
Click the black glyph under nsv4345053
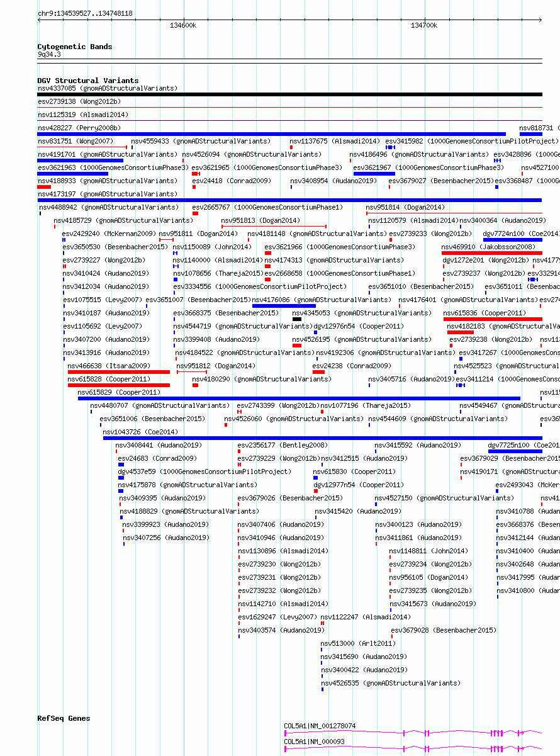tap(297, 319)
